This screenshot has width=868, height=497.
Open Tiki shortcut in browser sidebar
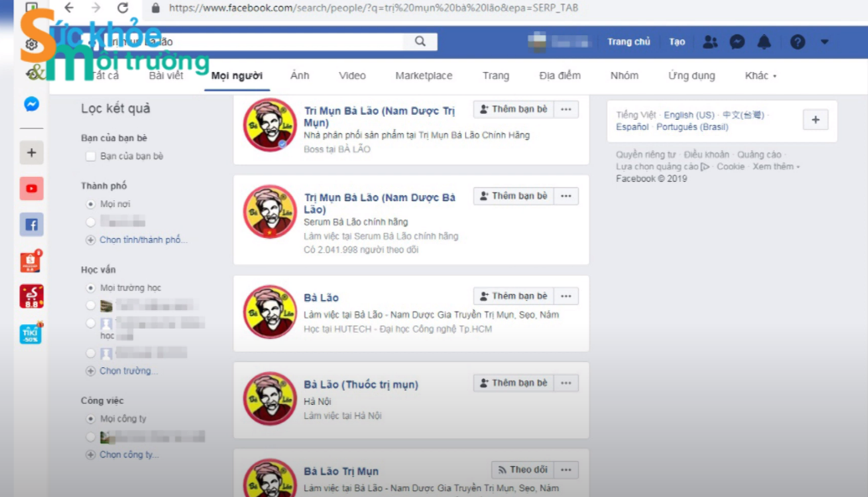pyautogui.click(x=32, y=334)
